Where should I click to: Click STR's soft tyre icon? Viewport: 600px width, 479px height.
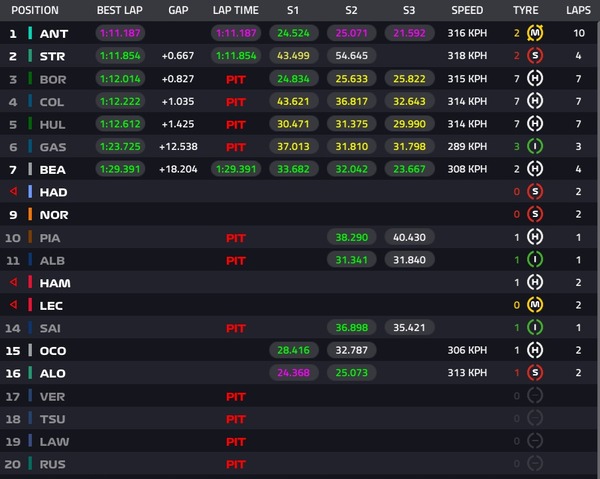535,55
